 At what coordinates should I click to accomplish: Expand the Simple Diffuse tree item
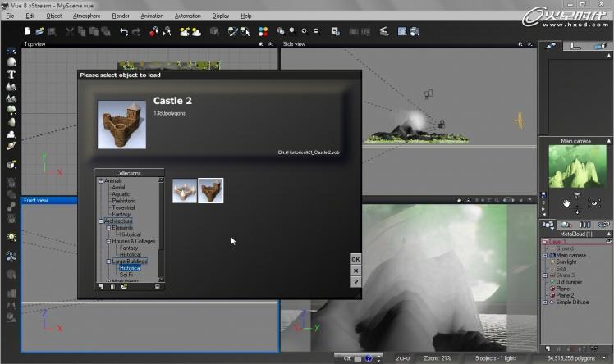(x=545, y=303)
